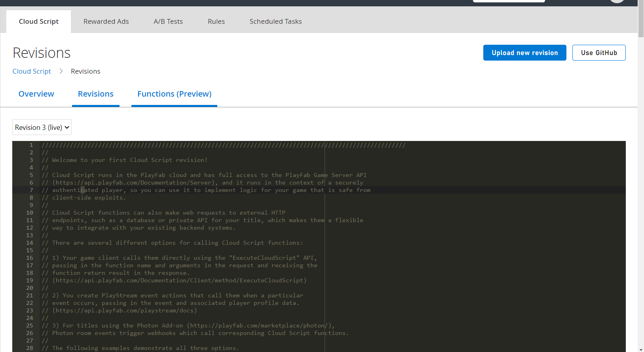This screenshot has height=352, width=644.
Task: Click the 'authenticated player' code line
Action: click(206, 190)
